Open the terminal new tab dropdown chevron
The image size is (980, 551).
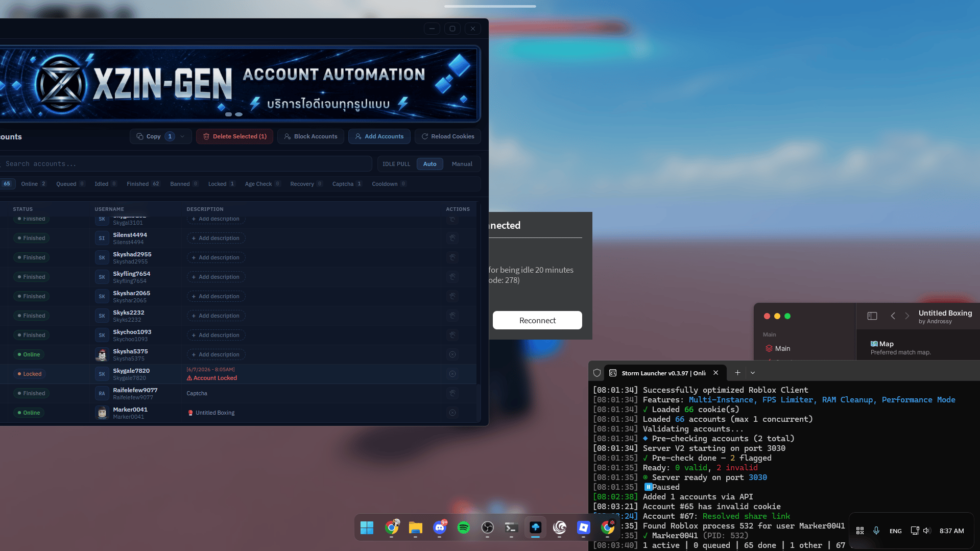753,373
